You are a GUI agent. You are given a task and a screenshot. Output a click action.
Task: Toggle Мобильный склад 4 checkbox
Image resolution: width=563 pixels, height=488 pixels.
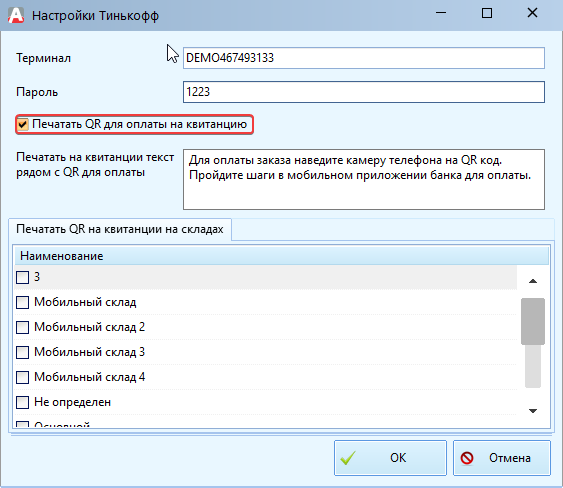point(22,377)
